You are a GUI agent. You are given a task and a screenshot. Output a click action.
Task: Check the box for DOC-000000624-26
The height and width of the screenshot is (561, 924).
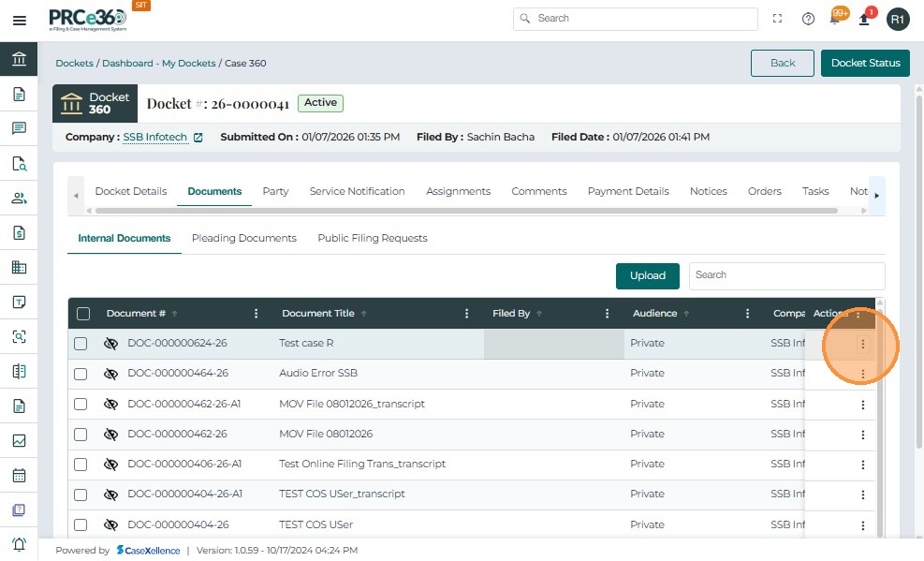[x=81, y=344]
